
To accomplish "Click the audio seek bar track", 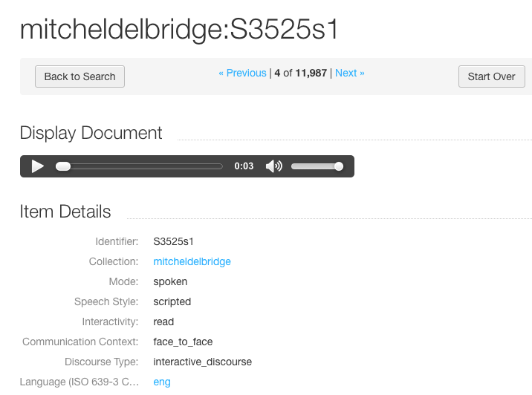I will pyautogui.click(x=139, y=166).
